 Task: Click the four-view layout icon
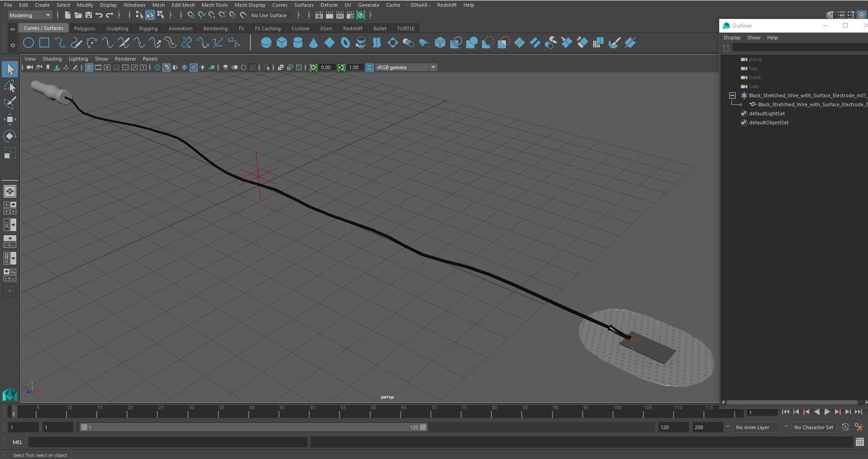coord(9,208)
